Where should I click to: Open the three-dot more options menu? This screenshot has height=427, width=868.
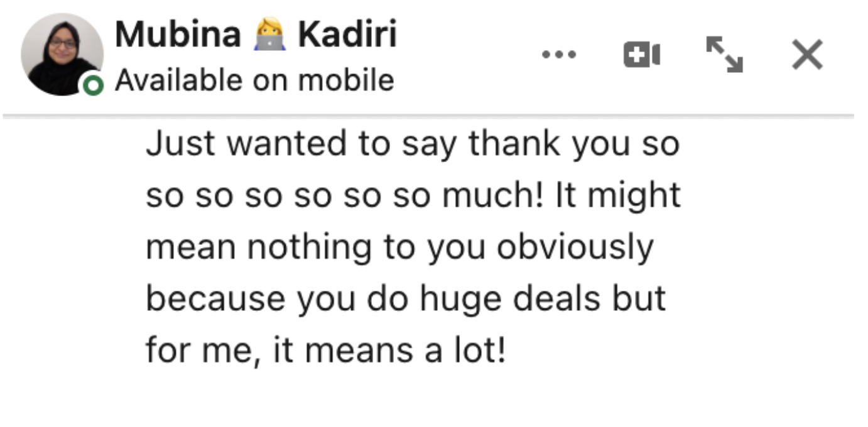(x=559, y=55)
